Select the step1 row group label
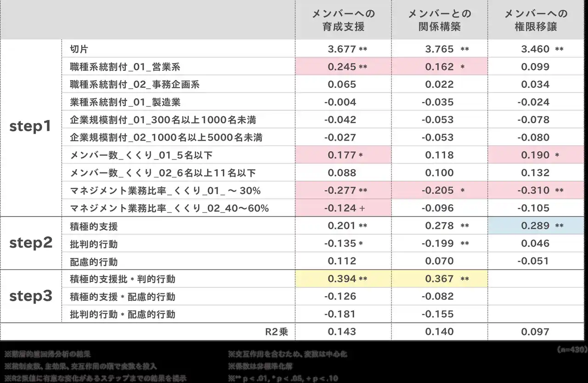The width and height of the screenshot is (588, 383). click(x=31, y=127)
